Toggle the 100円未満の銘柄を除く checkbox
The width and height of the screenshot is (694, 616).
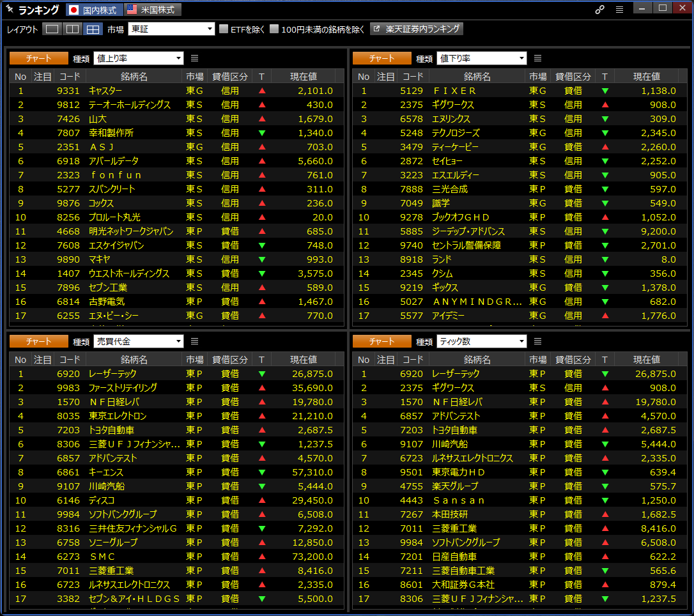(x=274, y=29)
